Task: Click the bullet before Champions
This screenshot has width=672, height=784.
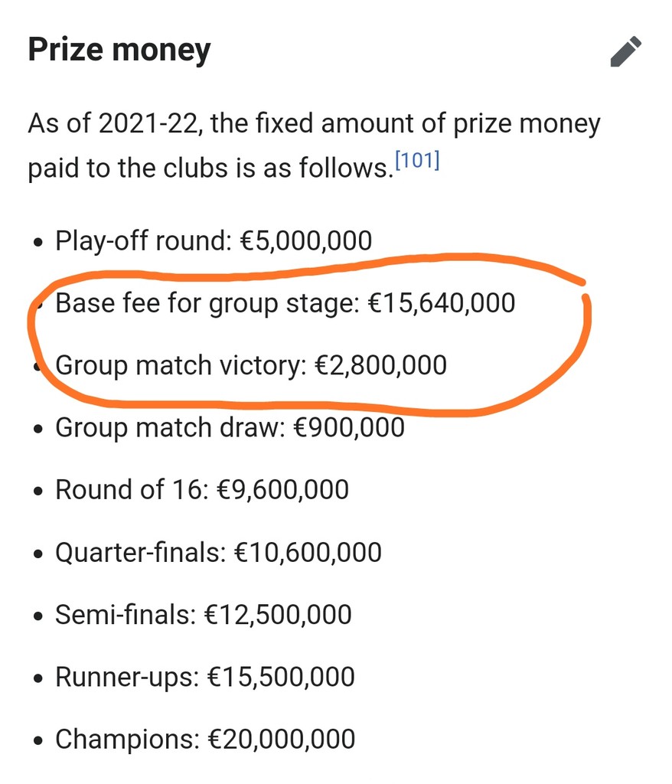Action: (x=38, y=741)
